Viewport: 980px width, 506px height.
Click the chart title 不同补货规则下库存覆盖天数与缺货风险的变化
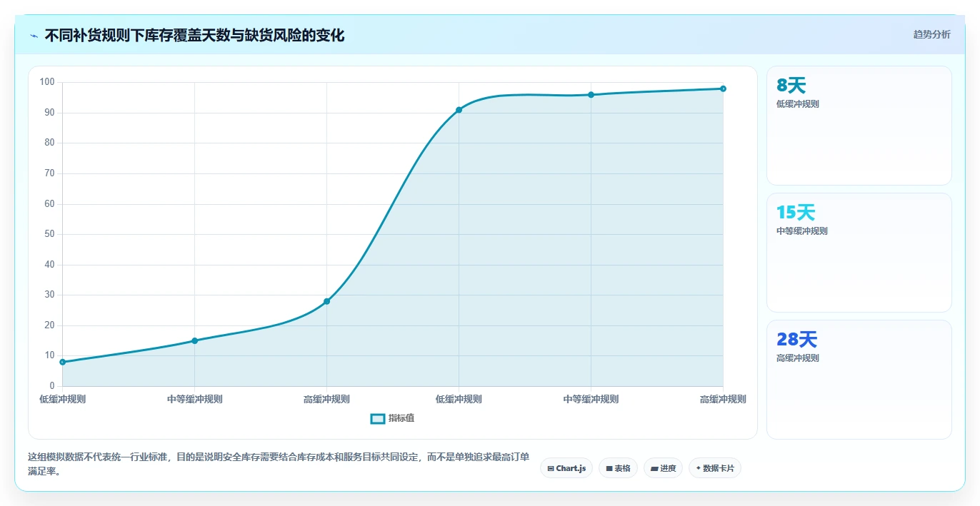pyautogui.click(x=194, y=35)
